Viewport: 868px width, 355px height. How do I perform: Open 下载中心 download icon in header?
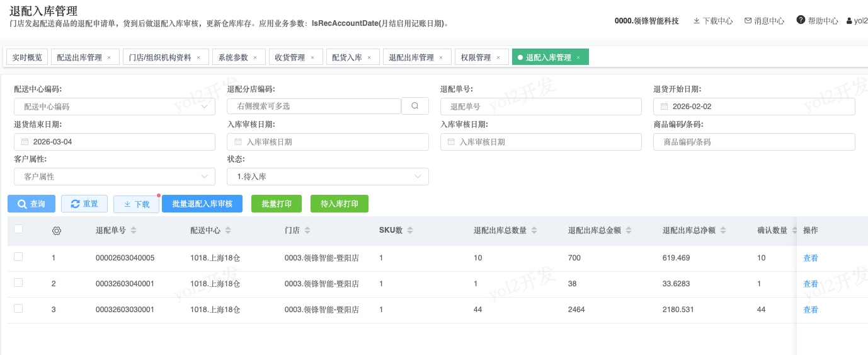(x=697, y=21)
